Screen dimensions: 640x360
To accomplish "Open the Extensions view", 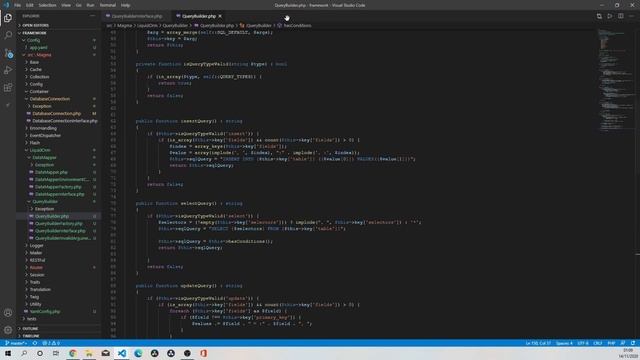I will click(8, 88).
